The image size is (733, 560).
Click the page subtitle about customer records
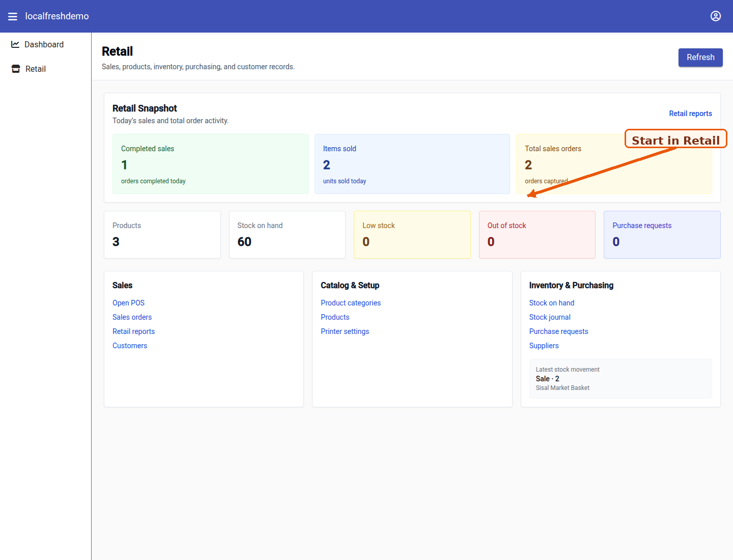point(198,67)
